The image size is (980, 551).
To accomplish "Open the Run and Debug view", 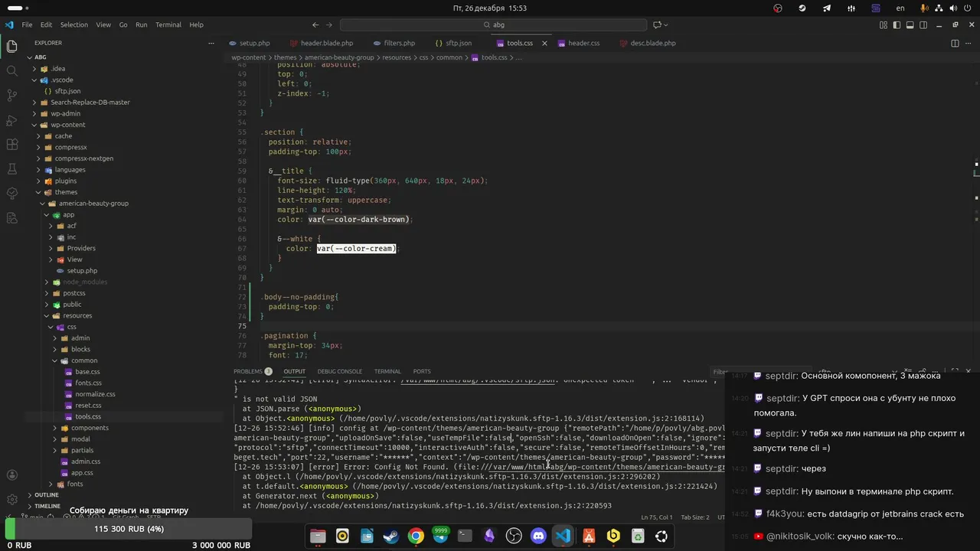I will click(x=11, y=120).
